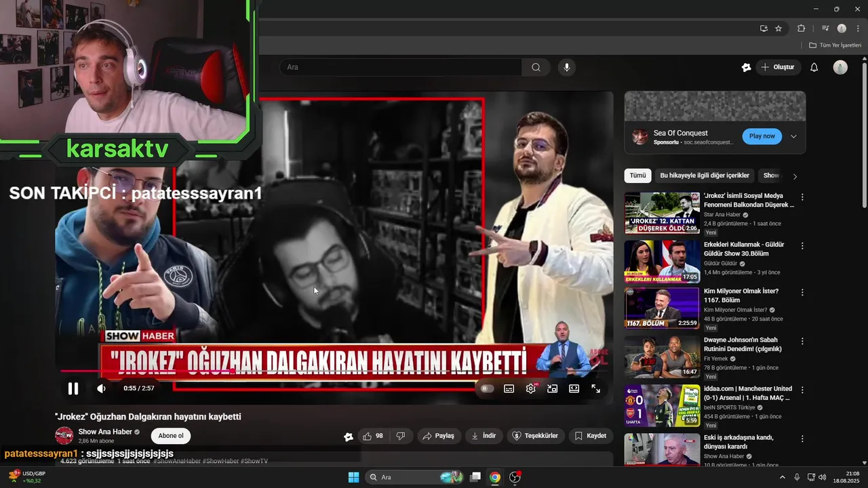868x488 pixels.
Task: Focus the YouTube Ara search field
Action: click(400, 67)
